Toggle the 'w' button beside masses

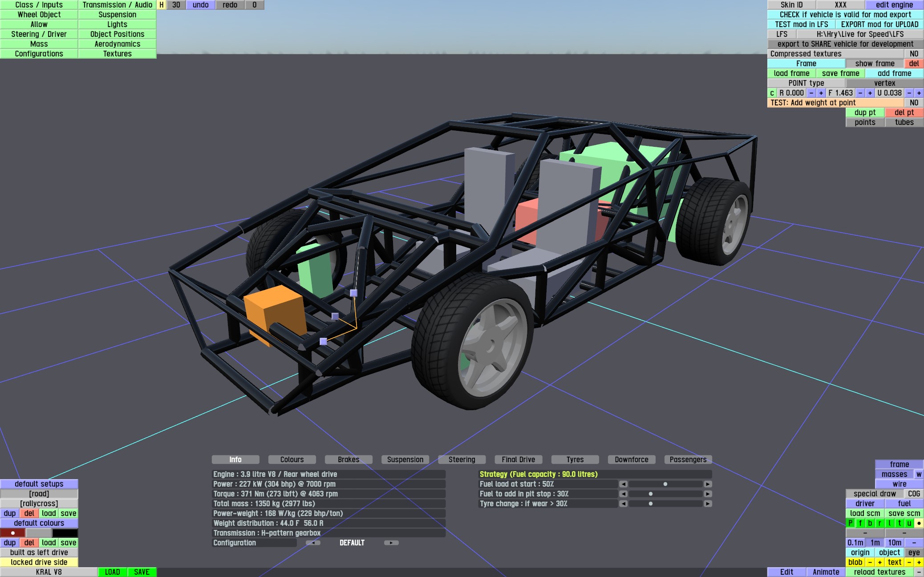click(919, 474)
